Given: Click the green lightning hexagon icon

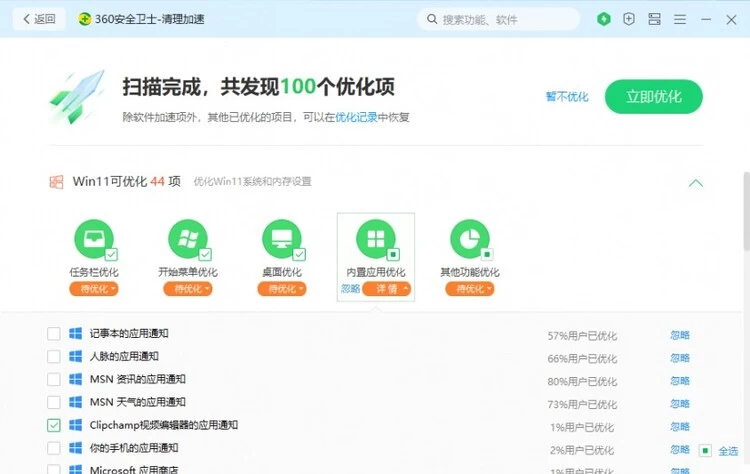Looking at the screenshot, I should (603, 19).
